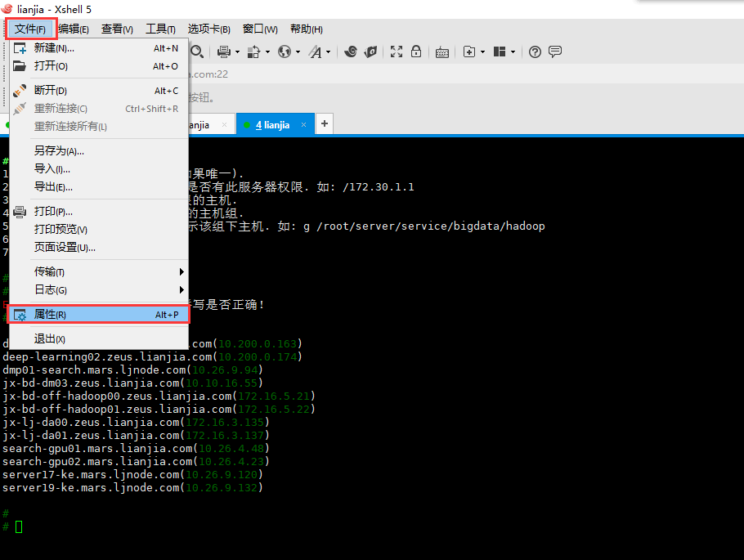Screen dimensions: 744x560
Task: Select the Print toolbar icon
Action: pyautogui.click(x=224, y=51)
